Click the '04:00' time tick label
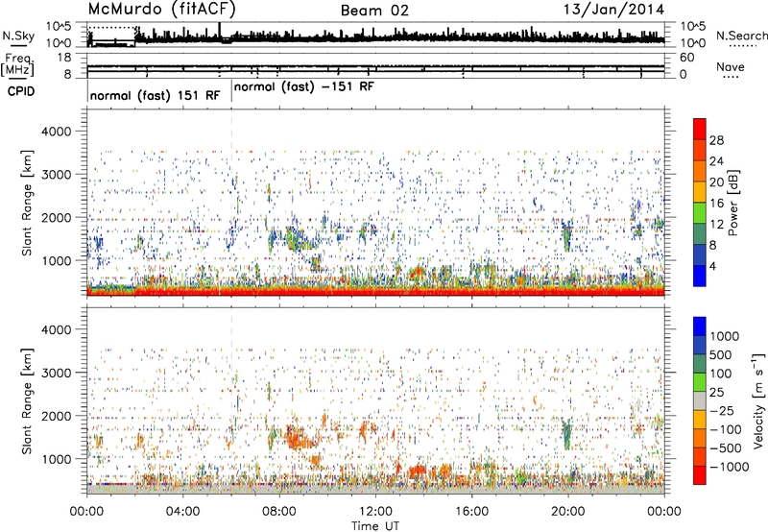This screenshot has width=768, height=532. [x=182, y=512]
